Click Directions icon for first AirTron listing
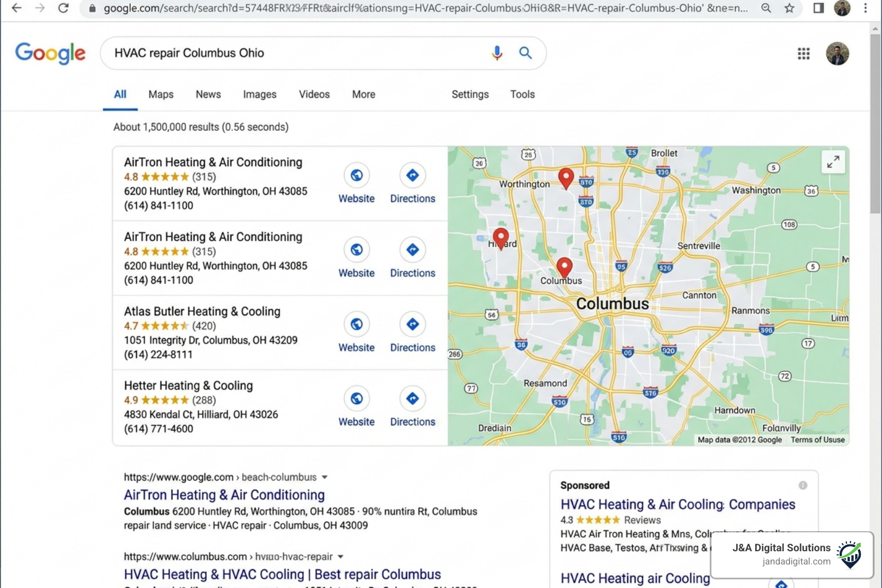The image size is (882, 588). (412, 175)
